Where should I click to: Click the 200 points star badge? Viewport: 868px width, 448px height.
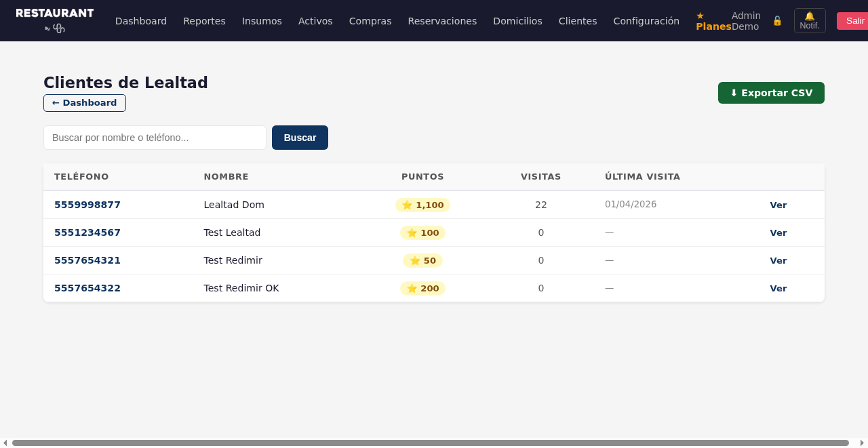click(422, 288)
